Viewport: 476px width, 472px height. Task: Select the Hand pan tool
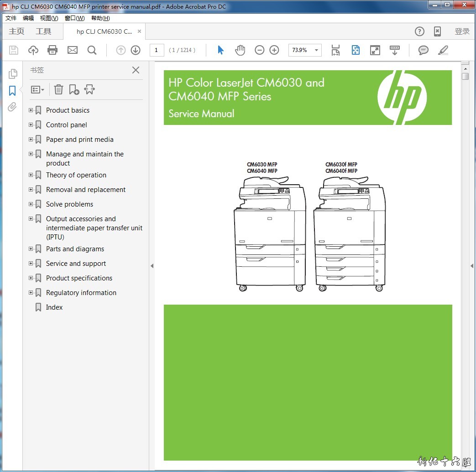pyautogui.click(x=240, y=50)
